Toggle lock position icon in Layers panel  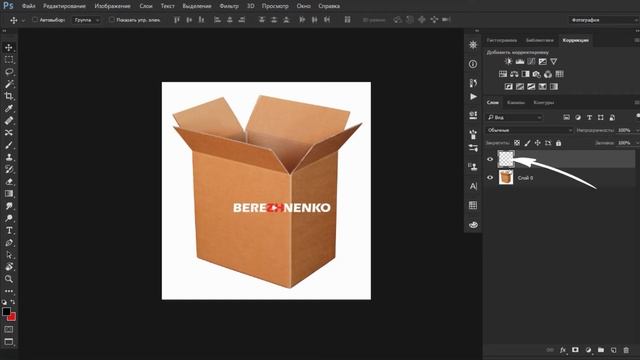pos(538,143)
